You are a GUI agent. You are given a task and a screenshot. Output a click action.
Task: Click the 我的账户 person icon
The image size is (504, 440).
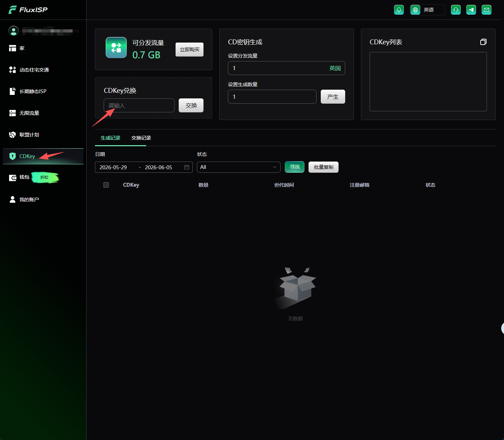tap(13, 199)
